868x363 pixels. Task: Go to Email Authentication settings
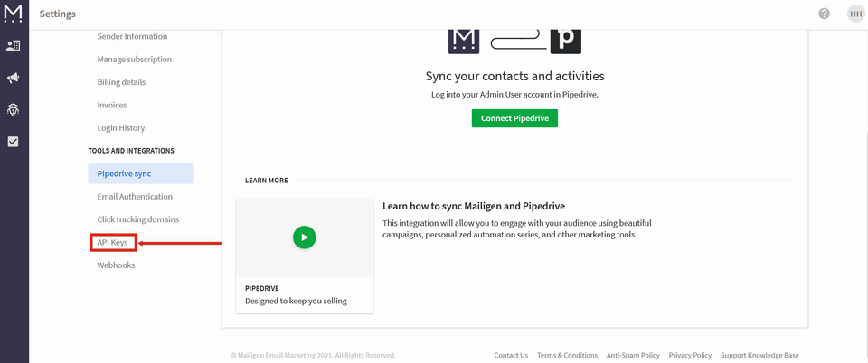[x=135, y=197]
